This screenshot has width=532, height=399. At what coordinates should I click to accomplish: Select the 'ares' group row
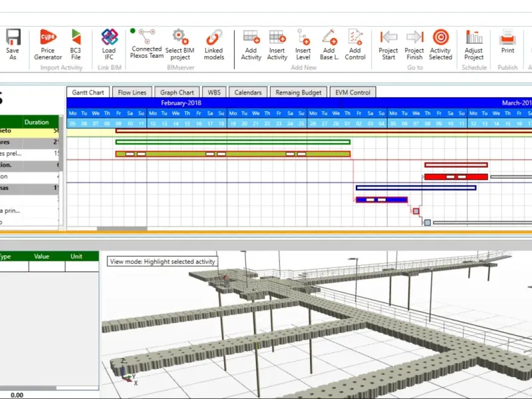(29, 142)
